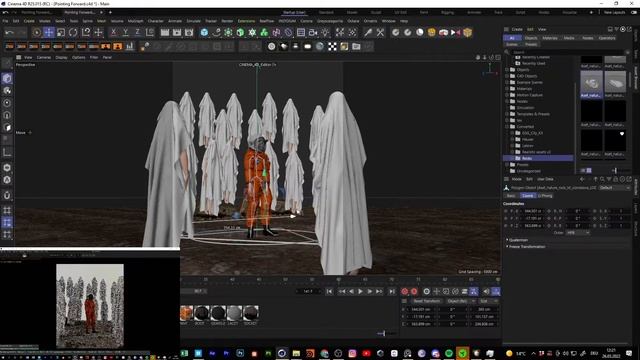Toggle Record Active Objects red button
Screen dimensions: 640x360
pos(404,291)
